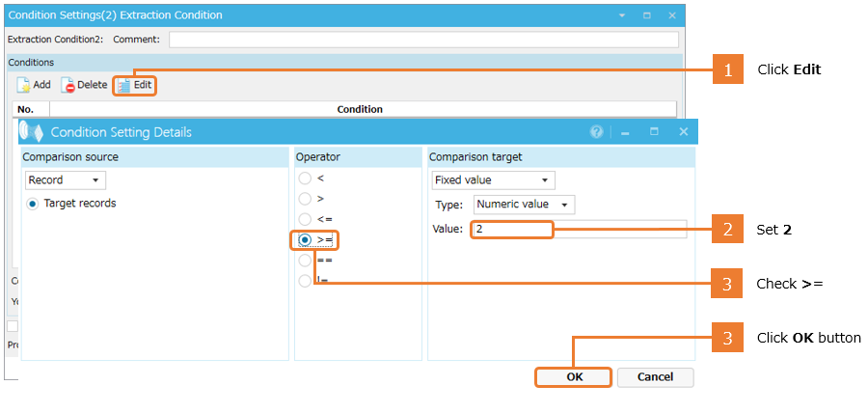Choose the == operator radio button
868x413 pixels.
tap(305, 261)
